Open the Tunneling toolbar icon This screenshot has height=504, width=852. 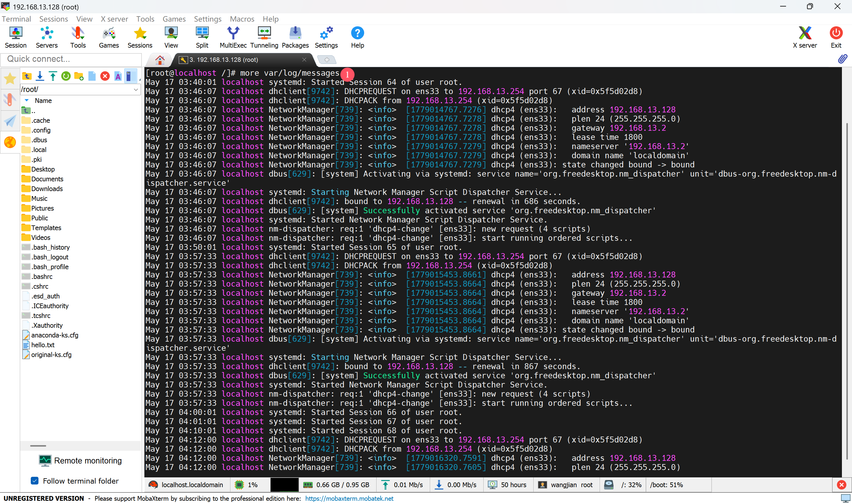coord(264,37)
